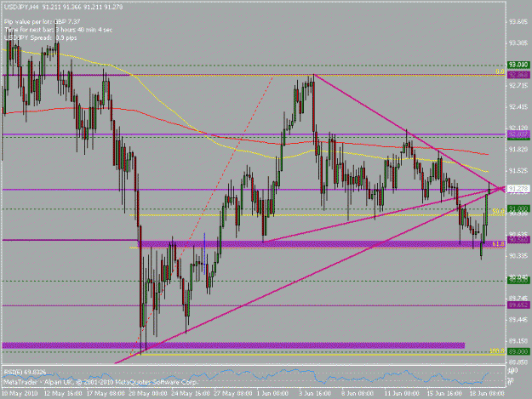Select the 90.335 price axis label

[x=518, y=255]
